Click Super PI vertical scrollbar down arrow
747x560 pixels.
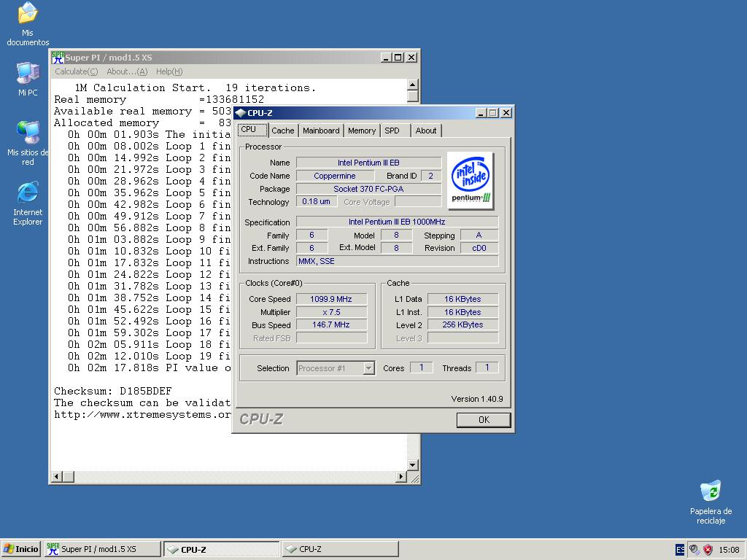point(413,464)
